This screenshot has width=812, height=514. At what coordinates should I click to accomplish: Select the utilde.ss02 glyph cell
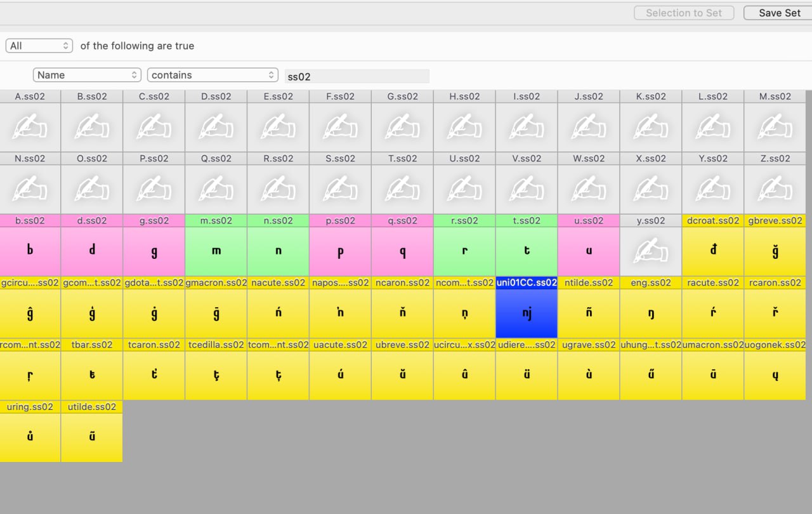(x=92, y=437)
